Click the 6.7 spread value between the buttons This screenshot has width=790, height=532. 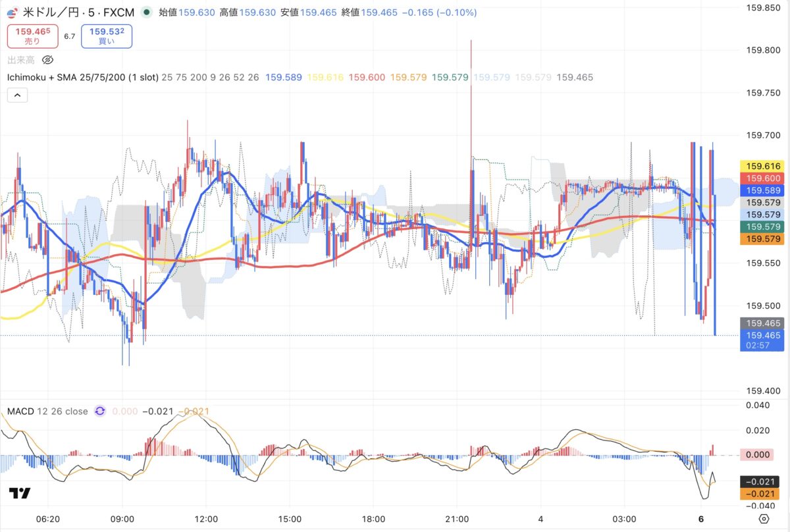70,37
